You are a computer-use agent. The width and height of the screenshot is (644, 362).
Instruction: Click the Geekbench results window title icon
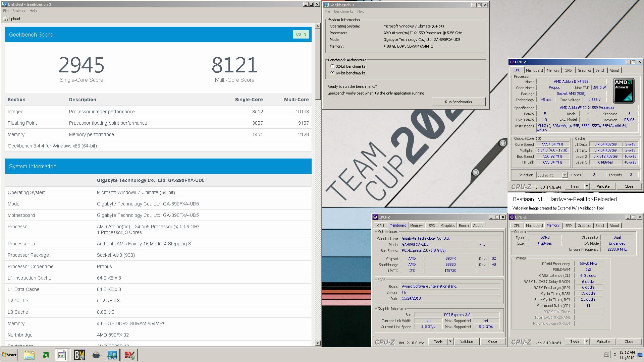[4, 4]
